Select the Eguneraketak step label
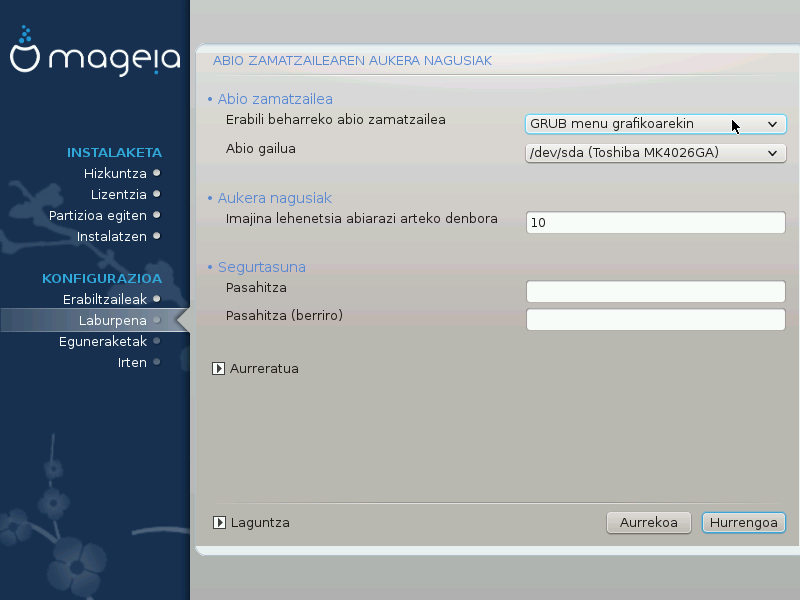 pos(103,341)
